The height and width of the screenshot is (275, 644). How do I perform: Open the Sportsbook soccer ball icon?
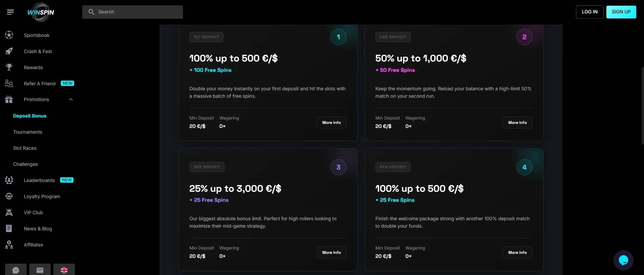9,35
